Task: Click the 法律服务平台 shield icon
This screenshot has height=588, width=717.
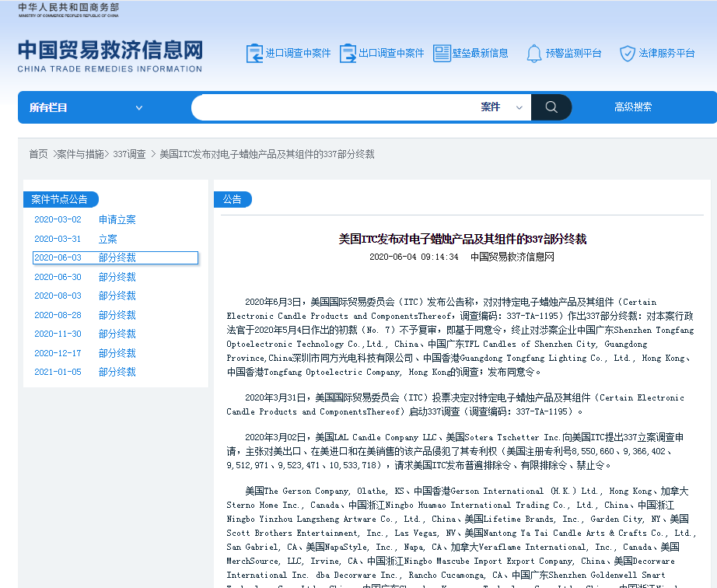Action: [628, 54]
